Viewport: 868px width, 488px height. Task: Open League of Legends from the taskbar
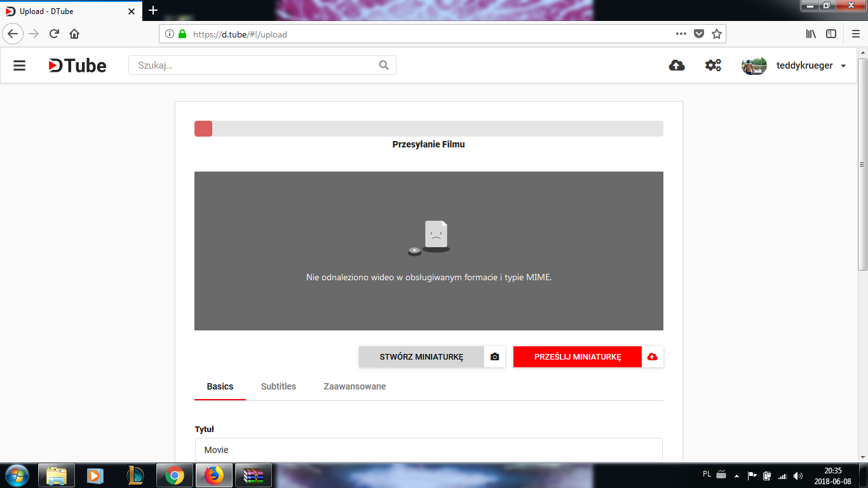135,475
